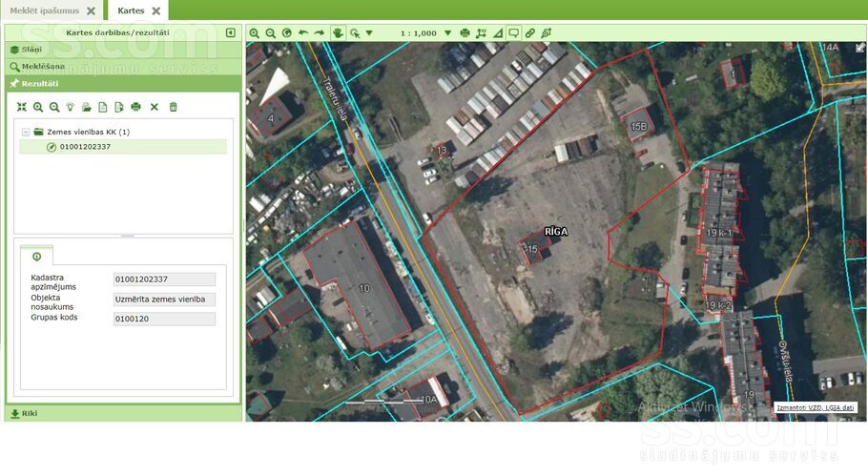Select the pan hand tool
The width and height of the screenshot is (868, 476).
tap(338, 32)
